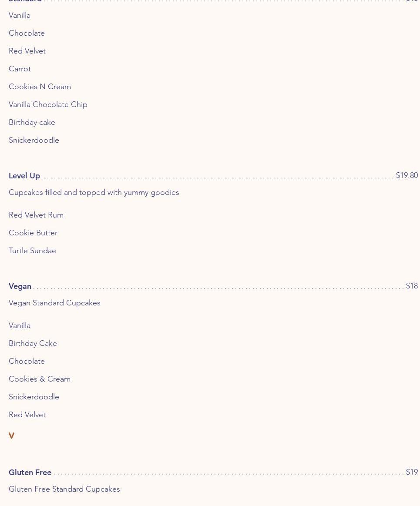Click Birthday Cake under the Vegan section
This screenshot has height=506, width=420.
tap(33, 343)
